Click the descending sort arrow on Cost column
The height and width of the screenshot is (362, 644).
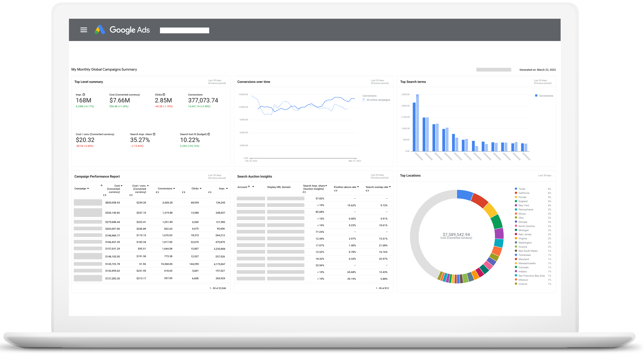(x=102, y=185)
